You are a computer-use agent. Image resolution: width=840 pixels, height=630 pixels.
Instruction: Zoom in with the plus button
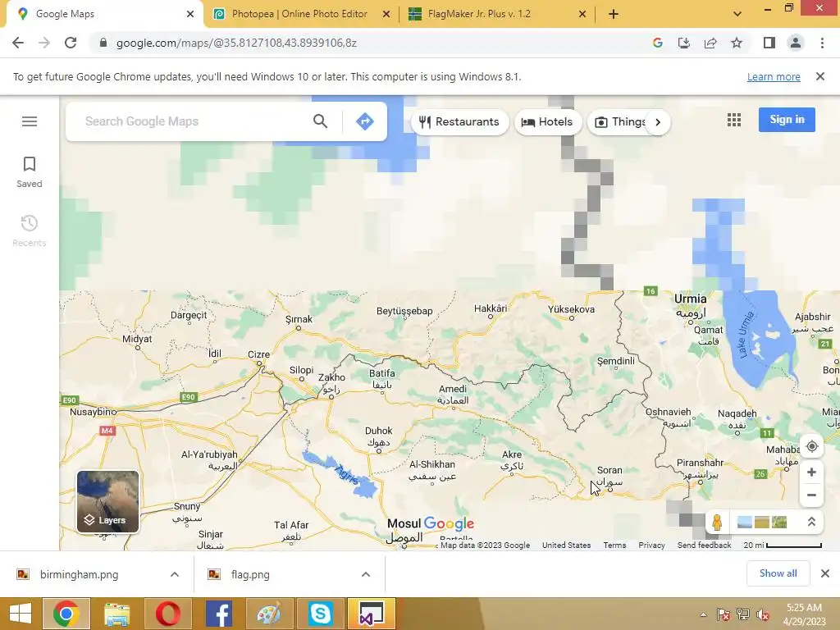[x=811, y=472]
